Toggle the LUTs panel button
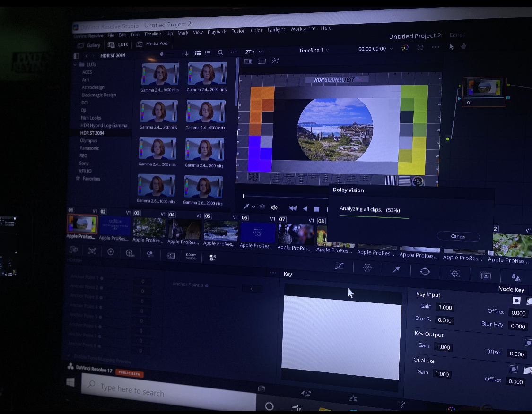This screenshot has width=532, height=414. (118, 45)
